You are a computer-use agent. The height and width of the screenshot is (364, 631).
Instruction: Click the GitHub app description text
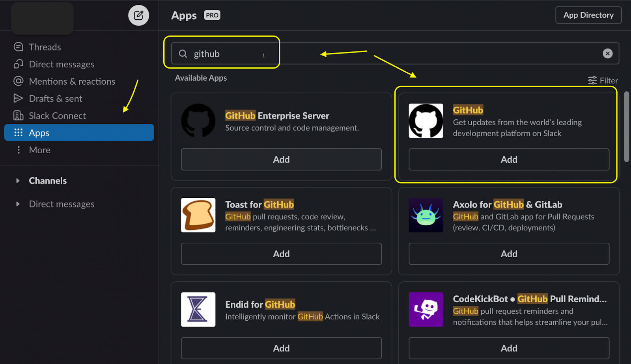coord(517,128)
